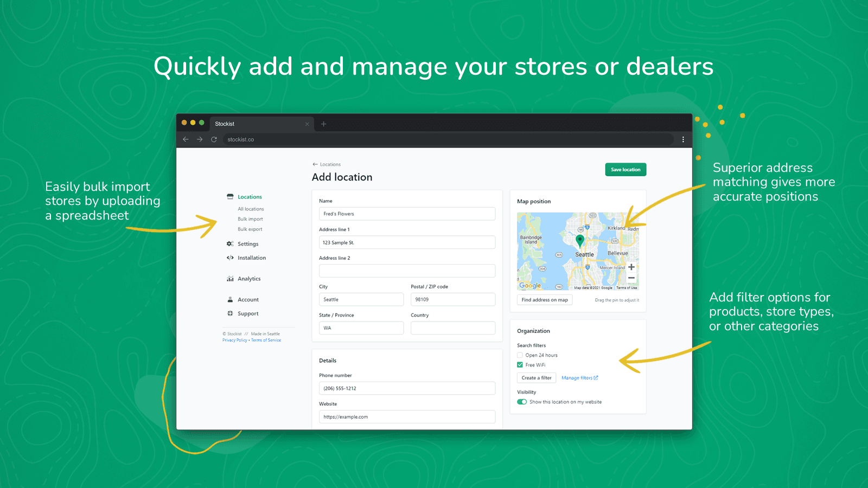Click the back arrow to Locations
This screenshot has height=488, width=868.
tap(315, 164)
